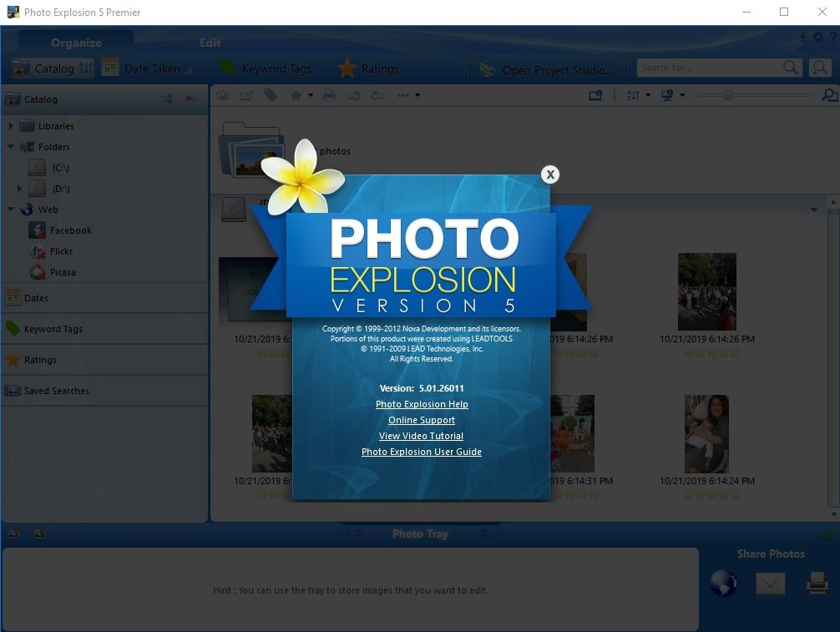Select Flickr under Web
The height and width of the screenshot is (632, 840).
click(51, 251)
